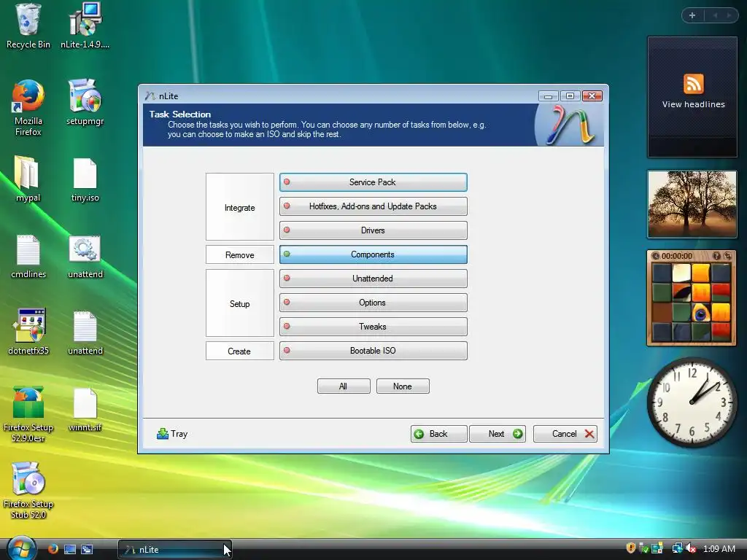Click the puzzle gadget timer icon
747x560 pixels.
coord(656,256)
